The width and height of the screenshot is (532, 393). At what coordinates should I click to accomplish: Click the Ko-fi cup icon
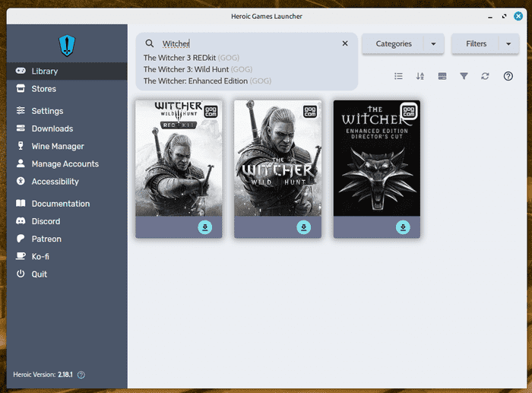pos(21,256)
